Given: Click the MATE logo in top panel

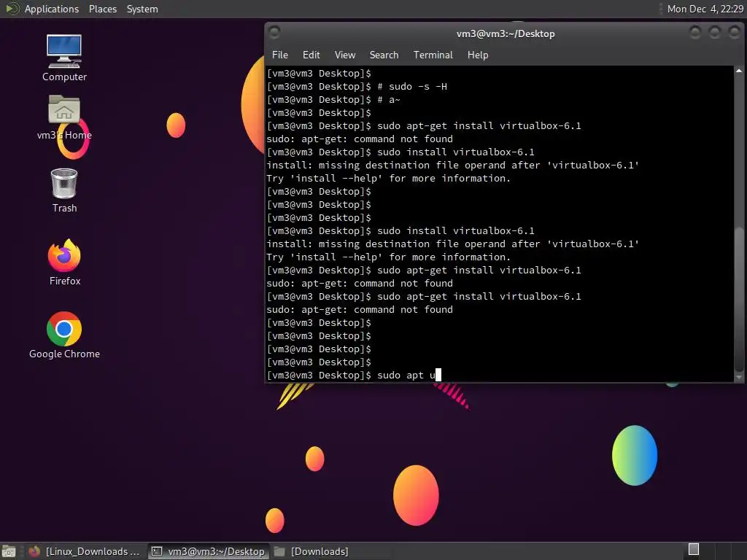Looking at the screenshot, I should pyautogui.click(x=12, y=9).
